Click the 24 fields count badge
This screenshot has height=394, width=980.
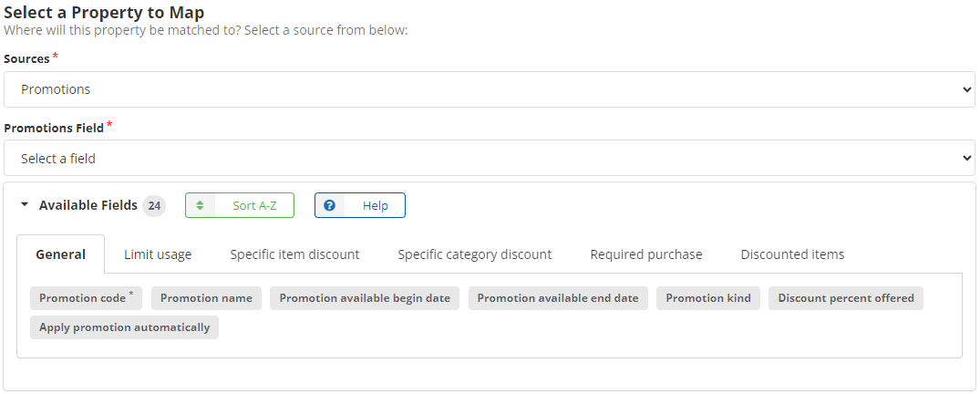click(154, 206)
